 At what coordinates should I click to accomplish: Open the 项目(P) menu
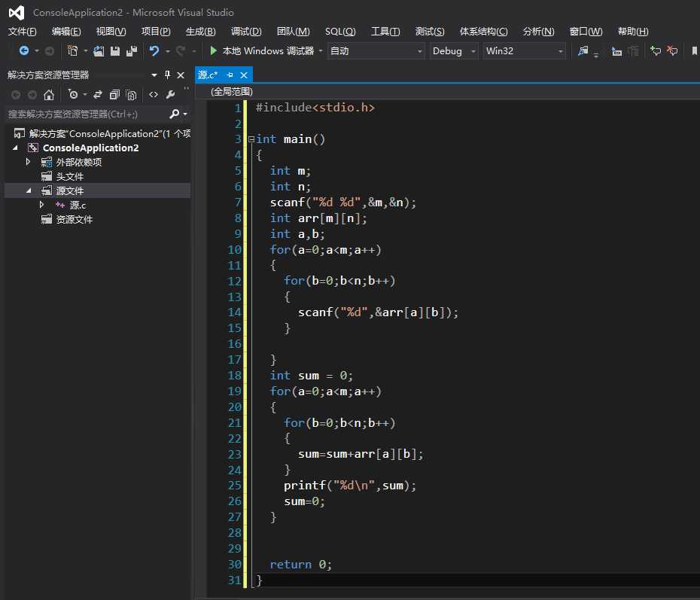click(156, 32)
